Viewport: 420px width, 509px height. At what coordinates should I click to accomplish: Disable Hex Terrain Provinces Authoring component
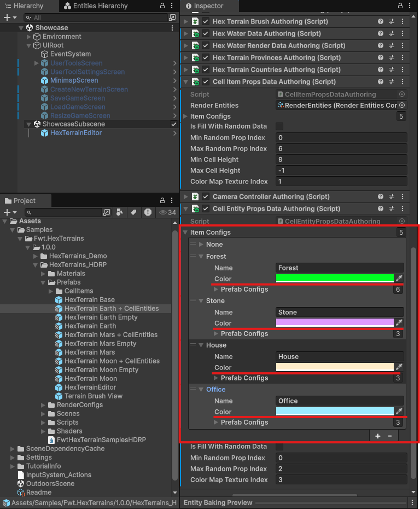click(206, 57)
